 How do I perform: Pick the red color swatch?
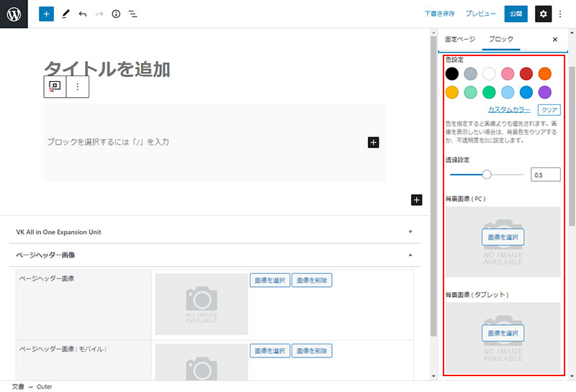(526, 73)
